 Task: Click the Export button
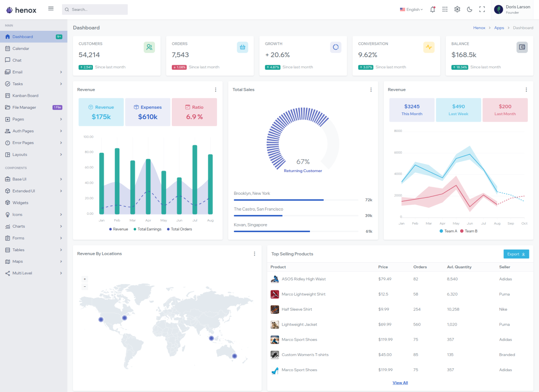coord(516,254)
